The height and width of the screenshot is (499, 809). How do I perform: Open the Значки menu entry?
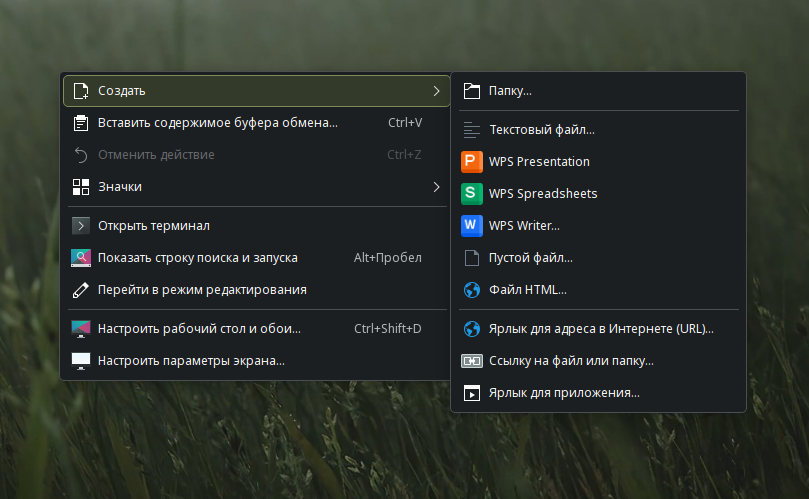120,187
